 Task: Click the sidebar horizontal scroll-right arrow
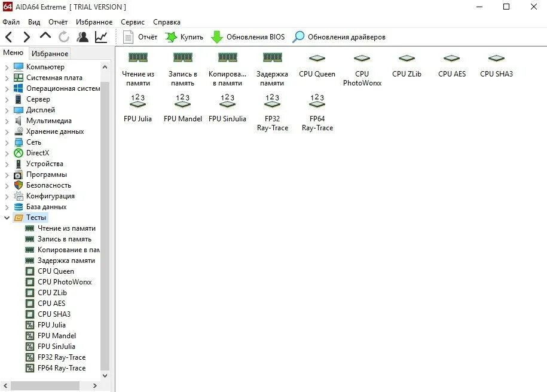click(94, 385)
